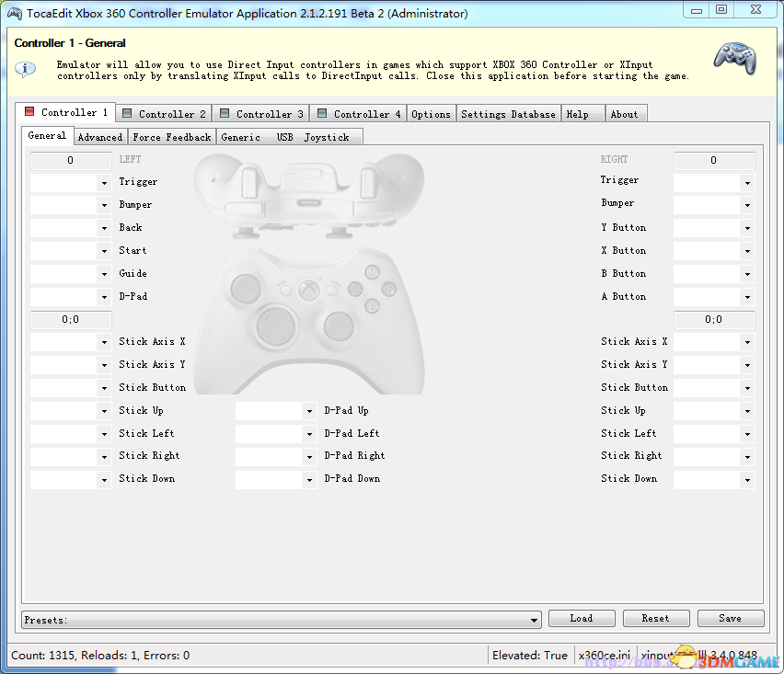Click the Reset button

[x=656, y=618]
